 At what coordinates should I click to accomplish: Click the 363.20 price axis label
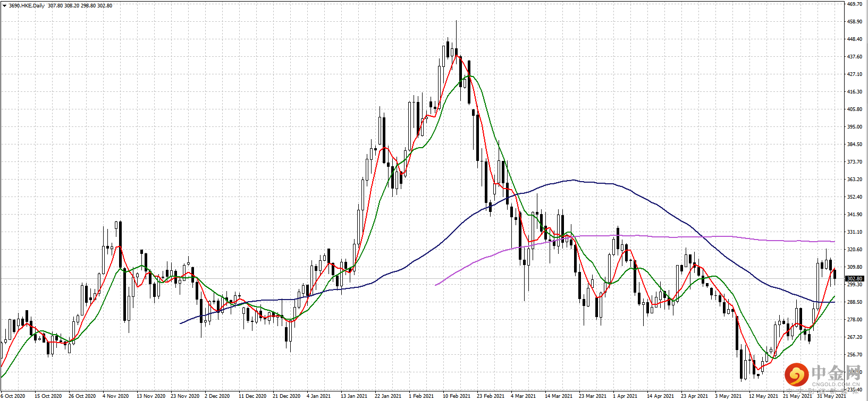(x=855, y=180)
